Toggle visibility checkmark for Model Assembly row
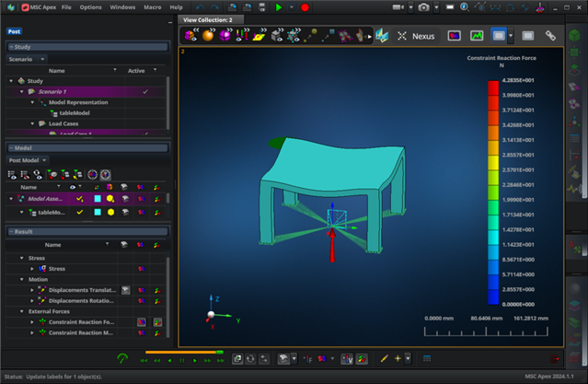 coord(79,199)
